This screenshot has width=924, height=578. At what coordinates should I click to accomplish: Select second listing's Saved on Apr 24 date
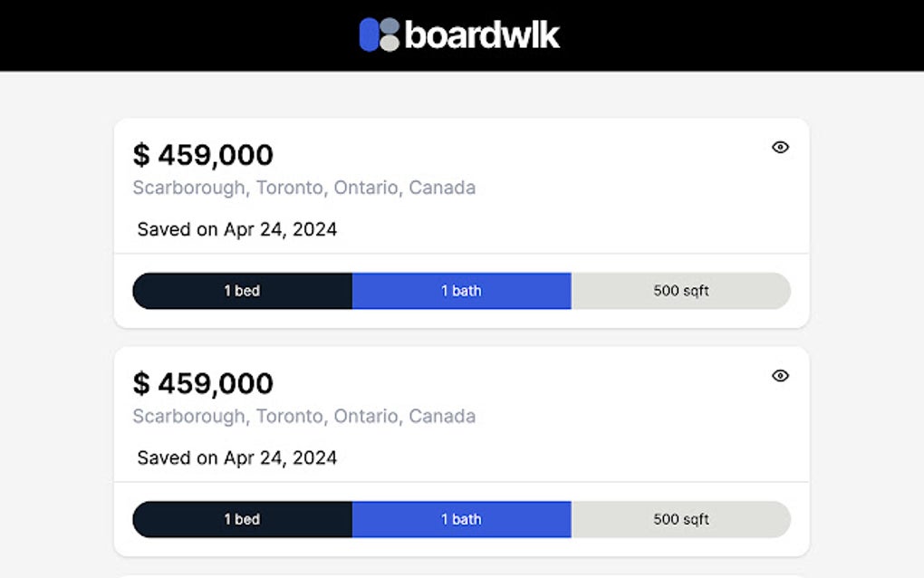[237, 458]
